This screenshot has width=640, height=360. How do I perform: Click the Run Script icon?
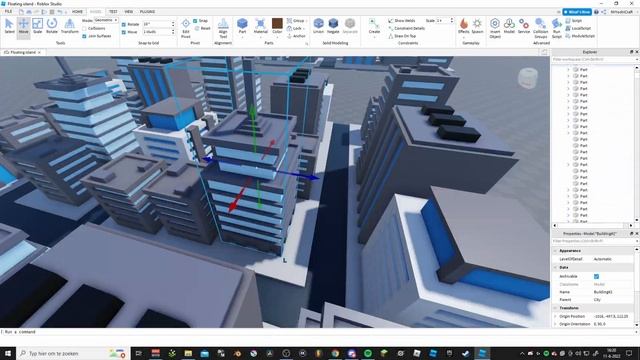(x=556, y=28)
